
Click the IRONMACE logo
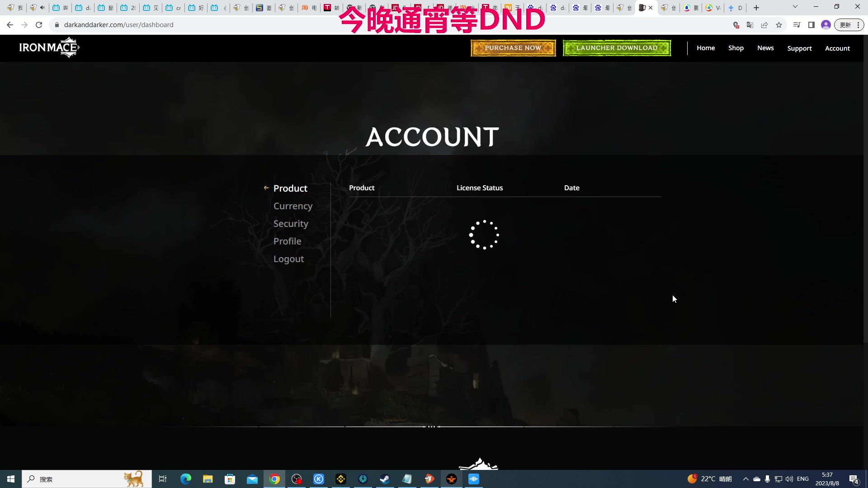click(x=49, y=47)
